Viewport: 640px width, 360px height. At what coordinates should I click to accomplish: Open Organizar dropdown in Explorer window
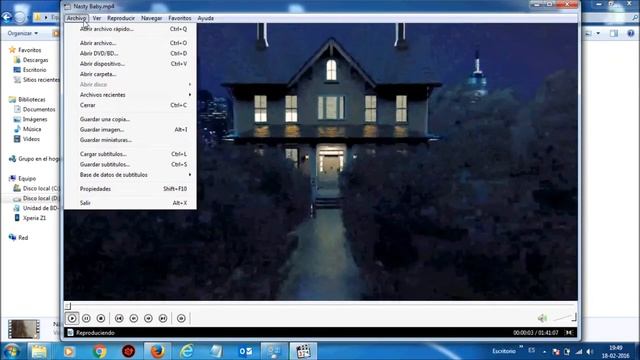point(23,33)
